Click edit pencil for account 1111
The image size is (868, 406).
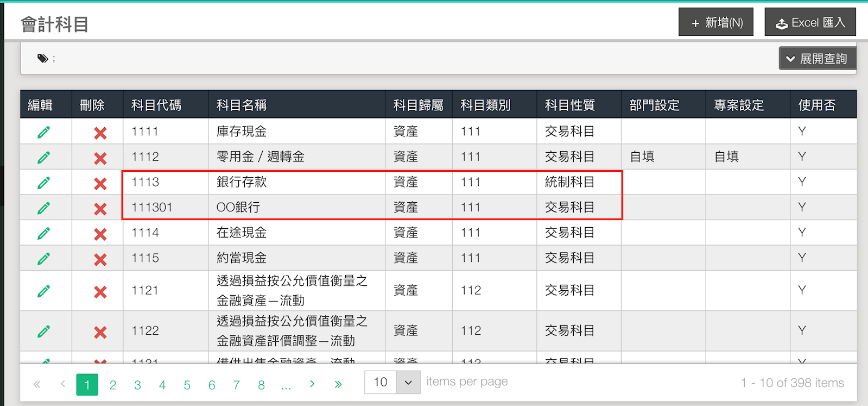(44, 132)
